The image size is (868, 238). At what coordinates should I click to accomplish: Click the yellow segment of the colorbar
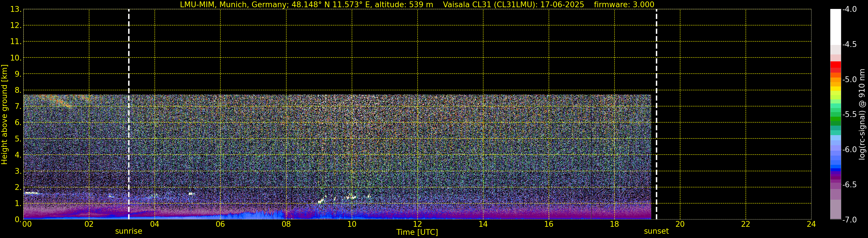[x=835, y=89]
